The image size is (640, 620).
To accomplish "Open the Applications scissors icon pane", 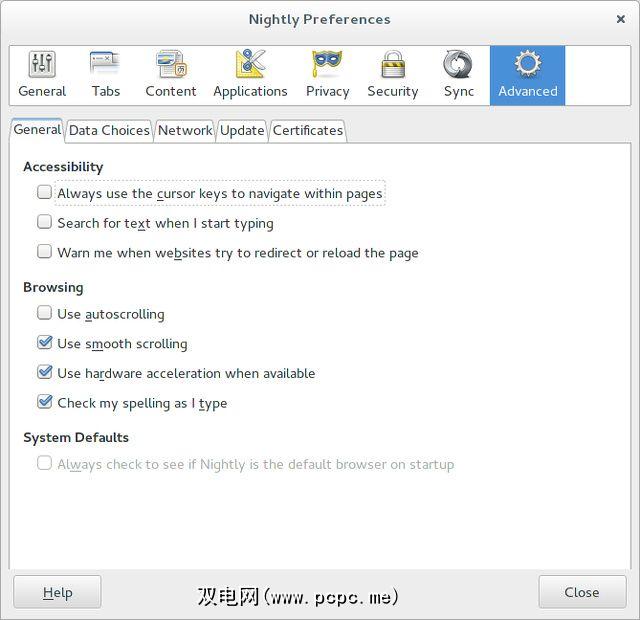I will click(250, 76).
